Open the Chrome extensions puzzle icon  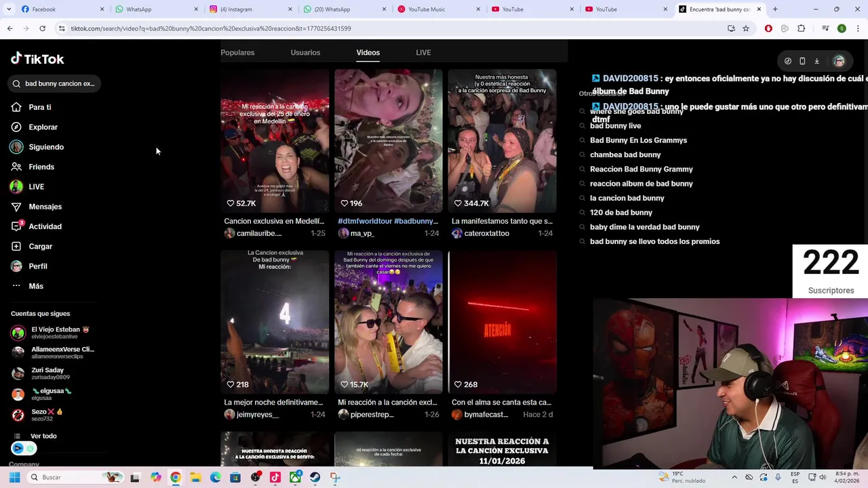tap(802, 28)
